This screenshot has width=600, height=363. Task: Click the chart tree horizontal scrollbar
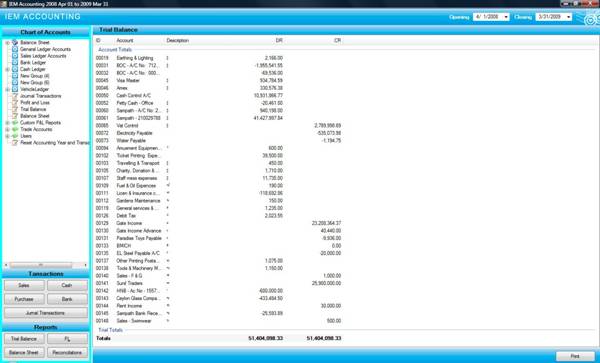click(x=46, y=265)
